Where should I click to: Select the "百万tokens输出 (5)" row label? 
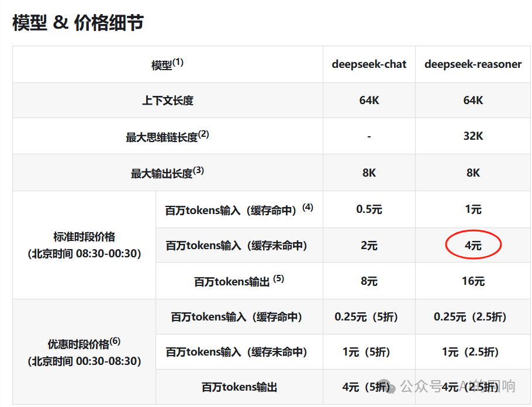(239, 281)
